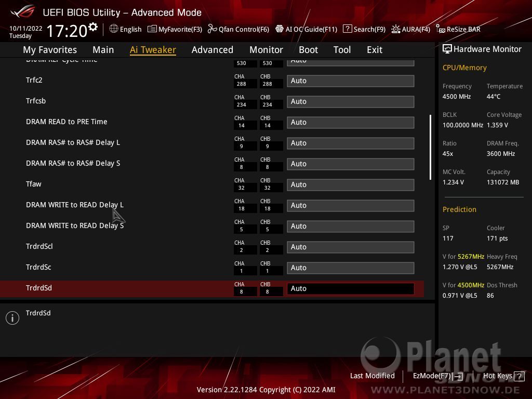This screenshot has height=399, width=532.
Task: Open MyFavorite(F3) menu
Action: (175, 29)
